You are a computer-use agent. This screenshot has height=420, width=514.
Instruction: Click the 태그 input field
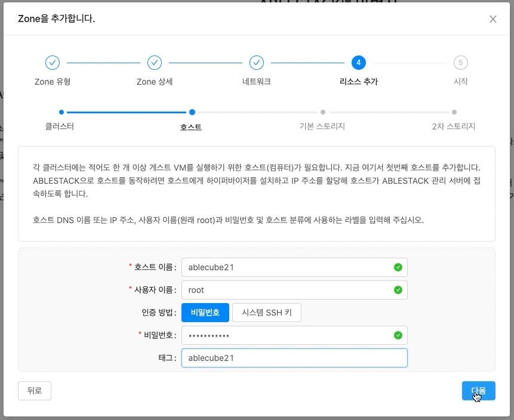tap(294, 357)
